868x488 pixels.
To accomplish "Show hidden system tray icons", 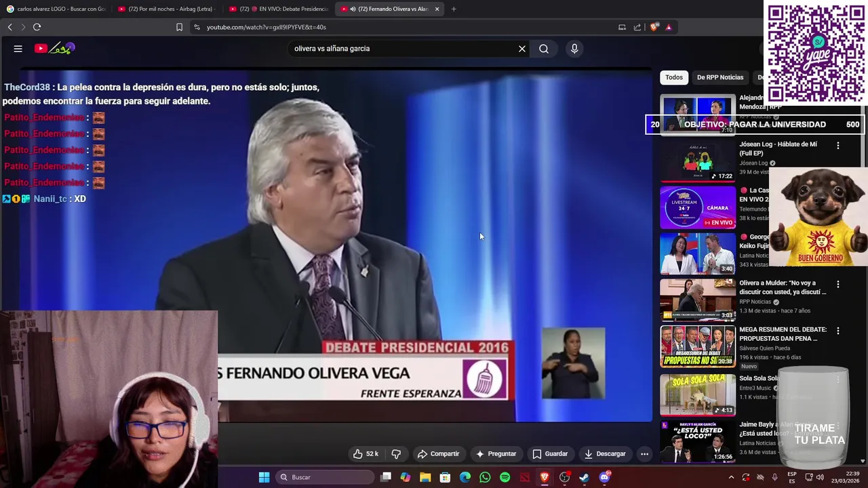I will pyautogui.click(x=731, y=477).
